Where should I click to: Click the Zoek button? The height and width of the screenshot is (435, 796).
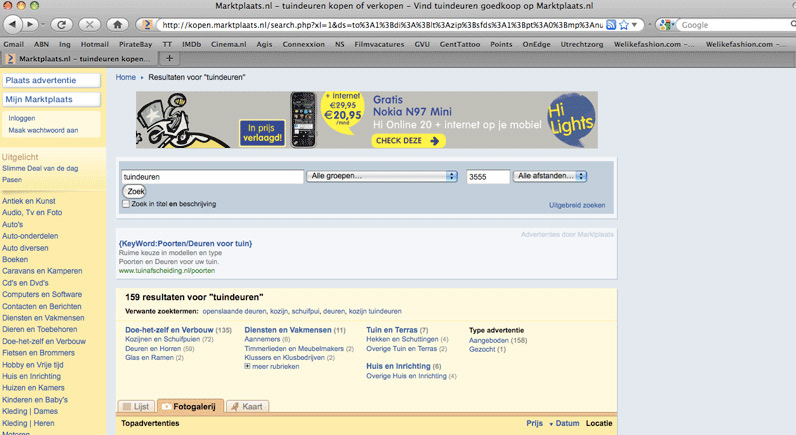coord(135,191)
